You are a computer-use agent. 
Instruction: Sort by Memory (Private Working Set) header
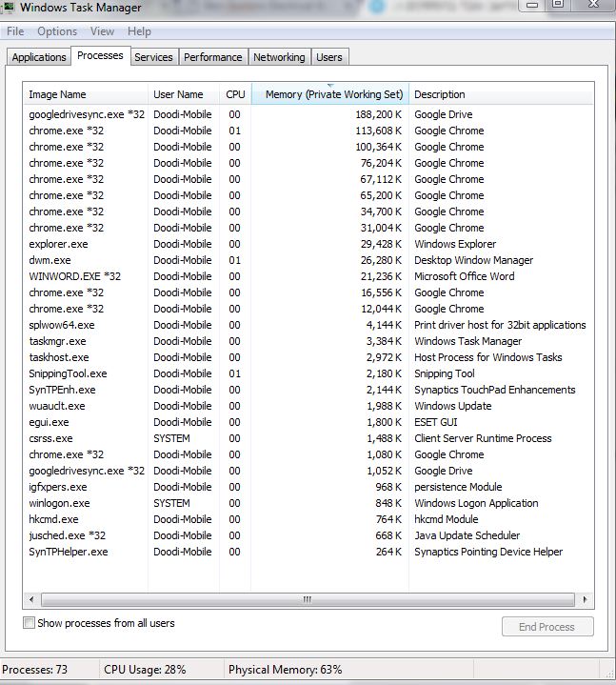pyautogui.click(x=330, y=94)
